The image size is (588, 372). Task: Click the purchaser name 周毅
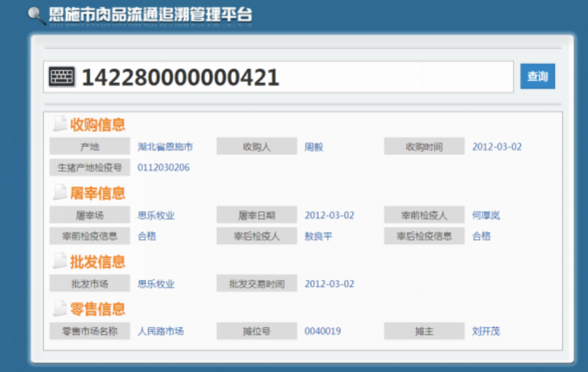coord(314,147)
